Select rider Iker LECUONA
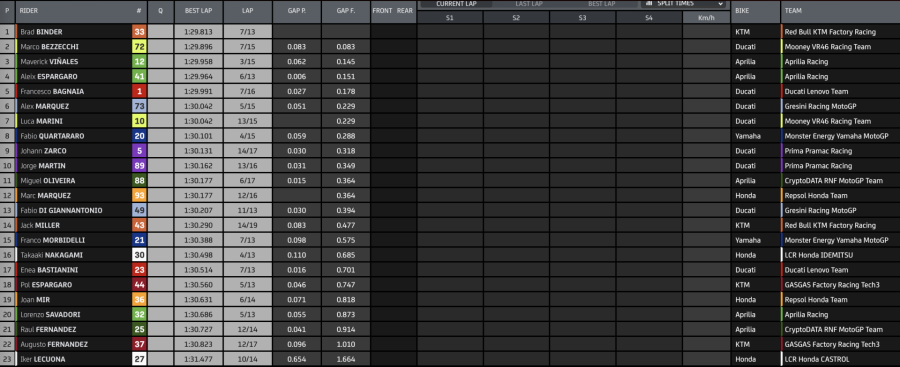Screen dimensions: 900x367 pos(42,360)
